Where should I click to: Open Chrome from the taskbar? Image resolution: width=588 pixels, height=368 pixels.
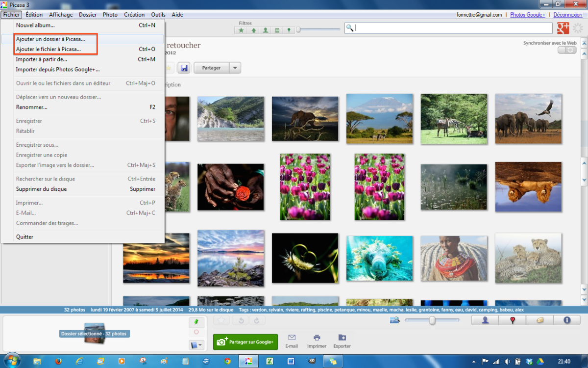[x=227, y=361]
